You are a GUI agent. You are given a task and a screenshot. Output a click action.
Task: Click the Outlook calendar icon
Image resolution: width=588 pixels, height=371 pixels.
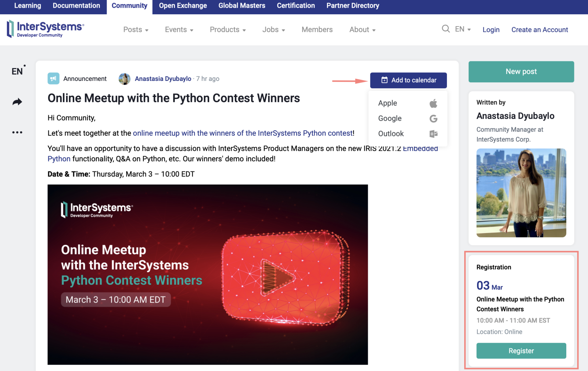tap(433, 134)
